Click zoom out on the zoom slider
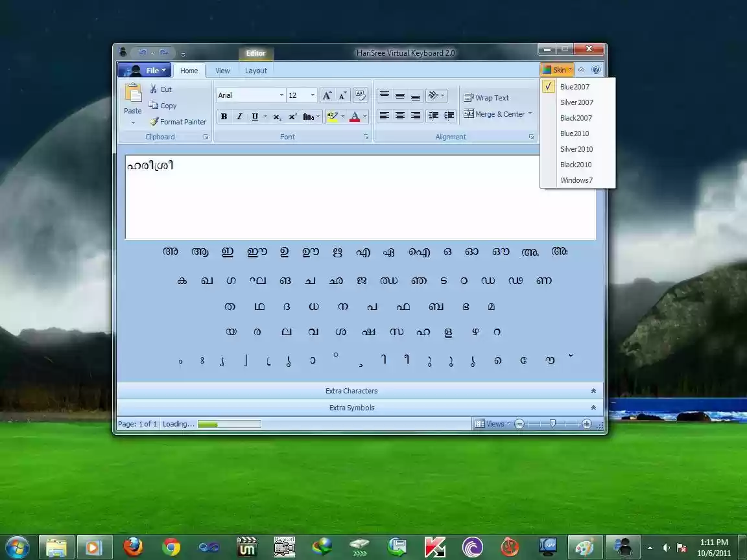Image resolution: width=747 pixels, height=560 pixels. [x=519, y=423]
